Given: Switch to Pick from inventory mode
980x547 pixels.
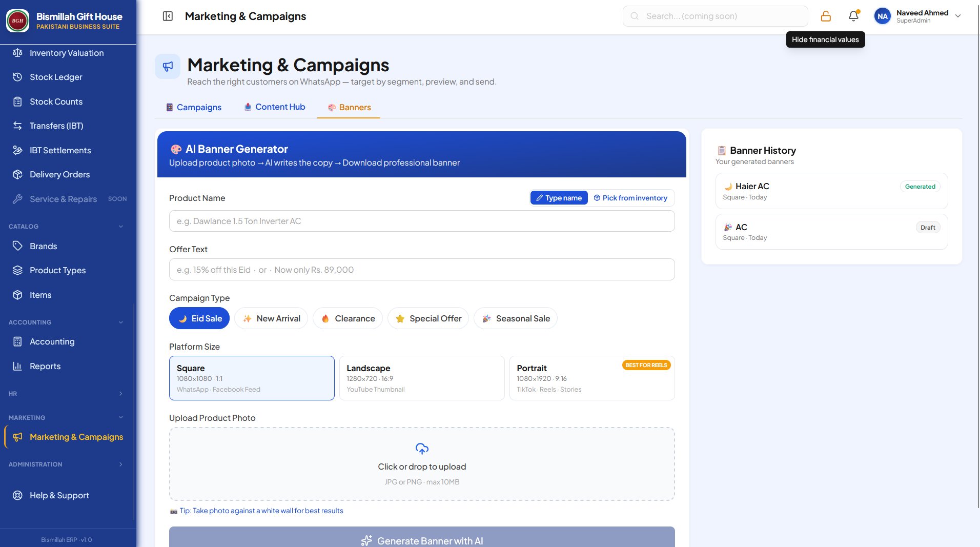Looking at the screenshot, I should point(630,198).
